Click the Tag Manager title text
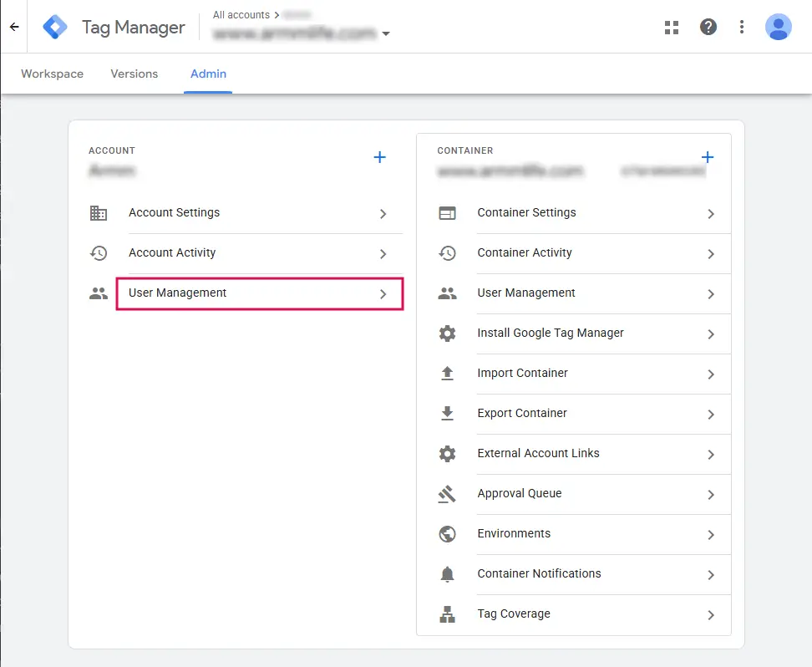Image resolution: width=812 pixels, height=667 pixels. click(x=133, y=28)
